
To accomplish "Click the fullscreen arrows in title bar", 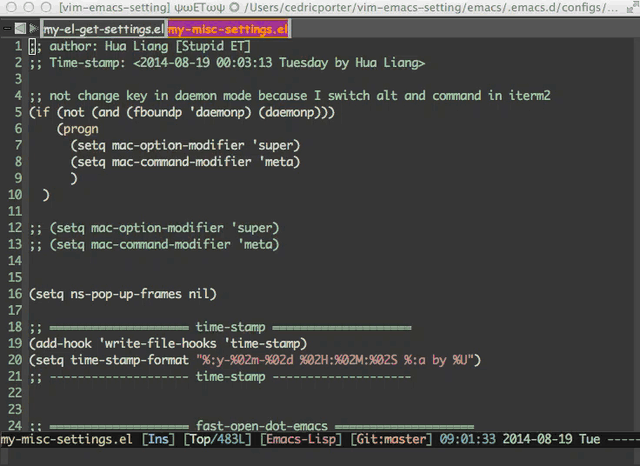I will click(x=632, y=8).
